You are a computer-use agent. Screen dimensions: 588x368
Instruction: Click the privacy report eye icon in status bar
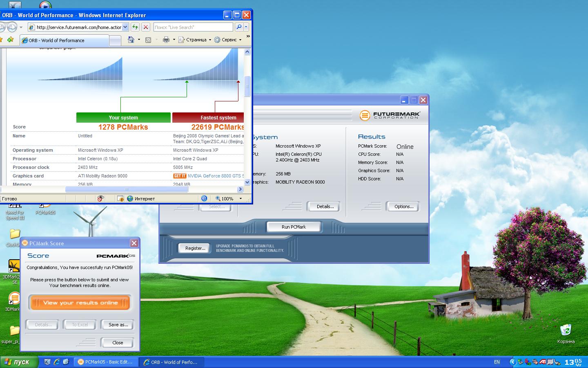[x=100, y=199]
